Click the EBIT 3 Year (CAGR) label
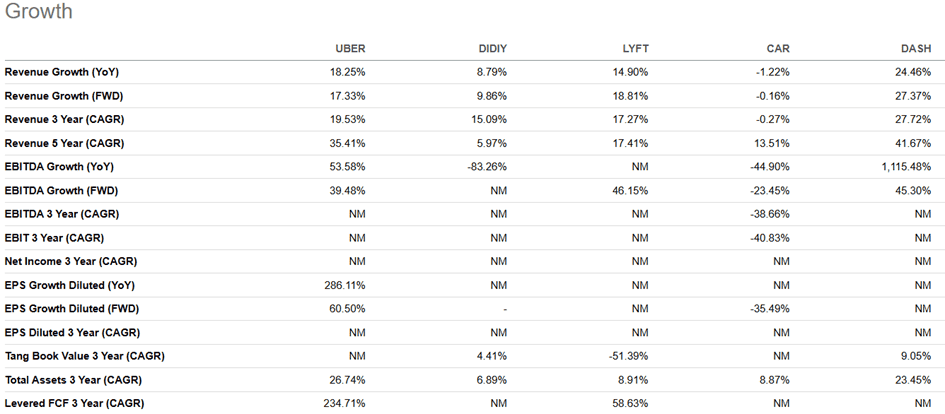The width and height of the screenshot is (945, 414). coord(54,238)
